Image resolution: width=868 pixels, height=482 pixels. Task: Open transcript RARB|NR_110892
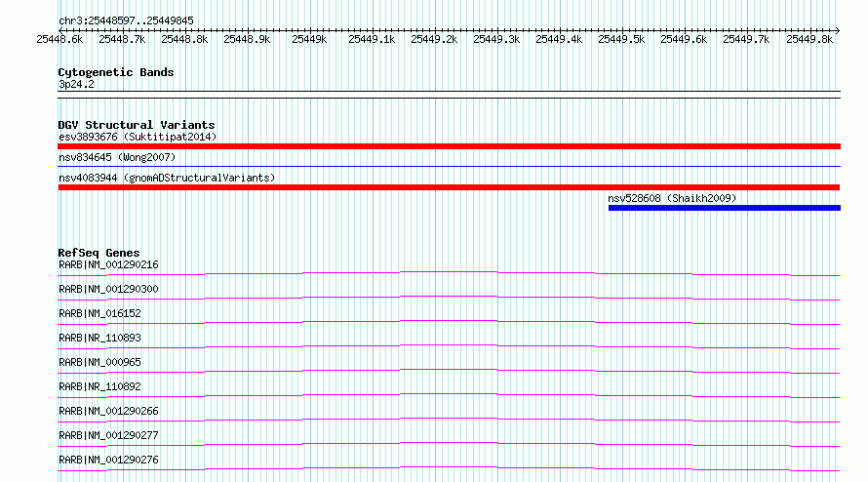[99, 386]
